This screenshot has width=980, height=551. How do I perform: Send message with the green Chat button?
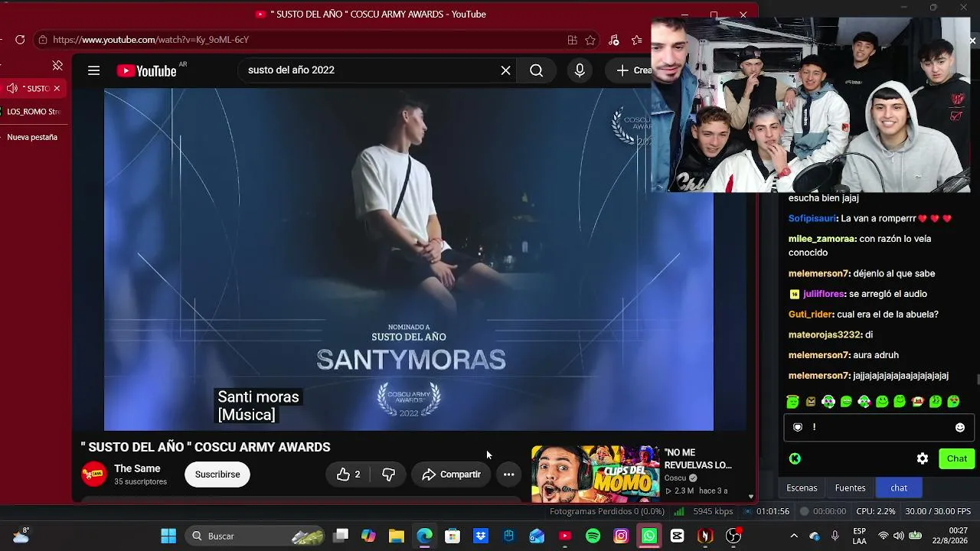(957, 458)
